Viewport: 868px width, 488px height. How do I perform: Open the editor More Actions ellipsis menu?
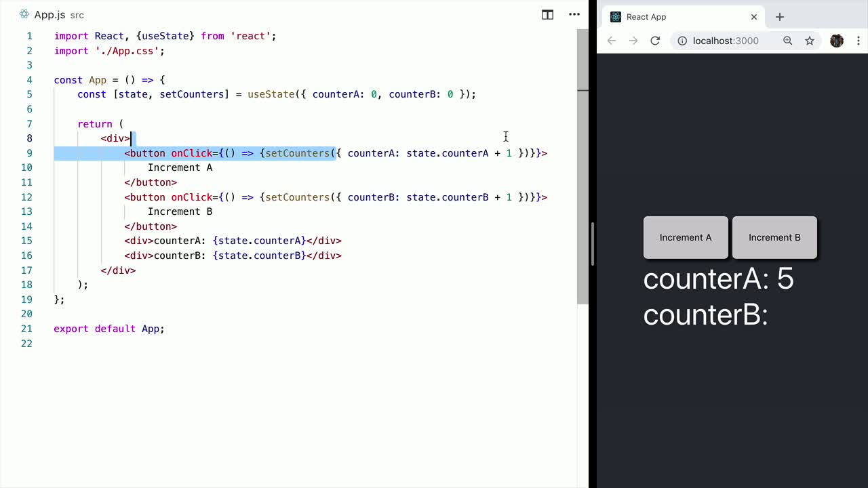tap(574, 14)
